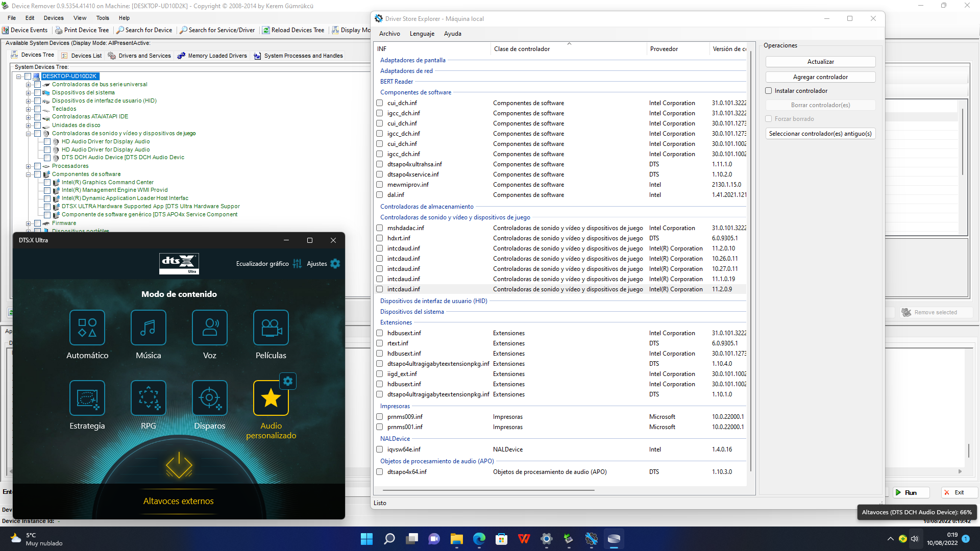Select the Música content mode icon
980x551 pixels.
(149, 328)
